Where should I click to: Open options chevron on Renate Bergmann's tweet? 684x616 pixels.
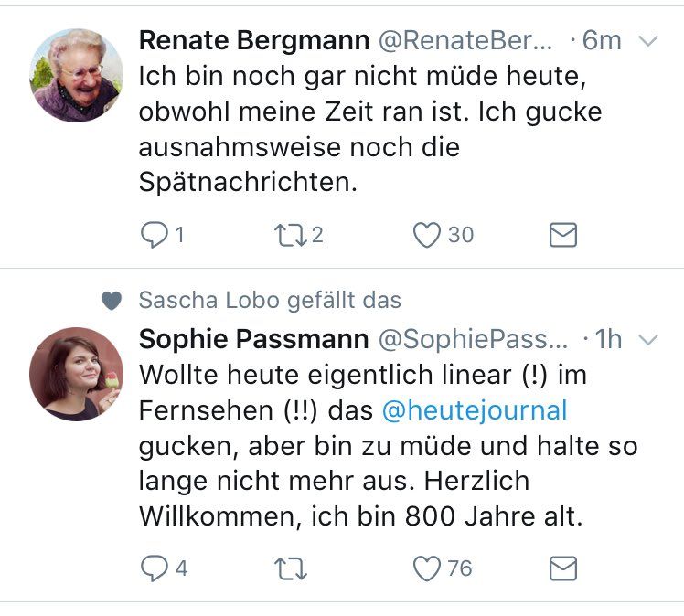(648, 41)
